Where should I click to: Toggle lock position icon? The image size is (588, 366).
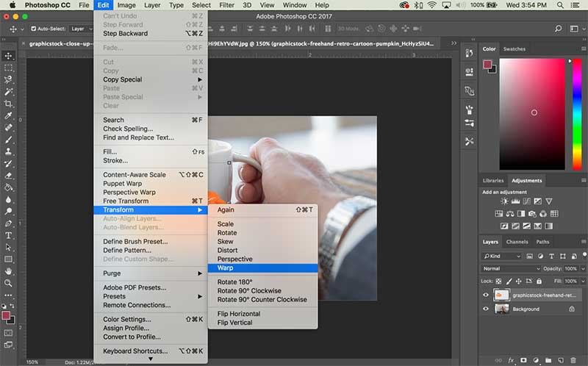519,281
